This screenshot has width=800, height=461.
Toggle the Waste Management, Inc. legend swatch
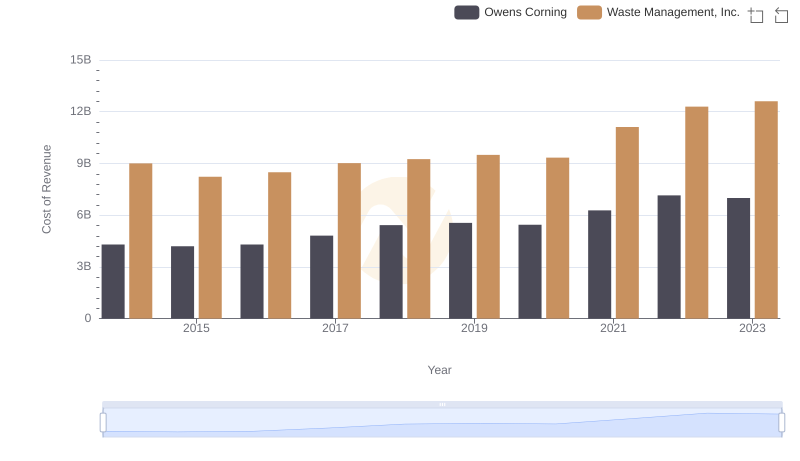(589, 12)
